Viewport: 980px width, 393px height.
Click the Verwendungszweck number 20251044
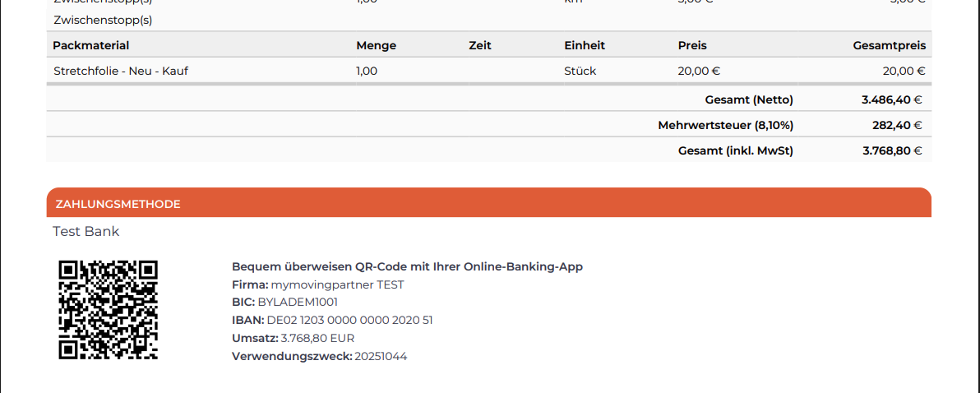381,357
